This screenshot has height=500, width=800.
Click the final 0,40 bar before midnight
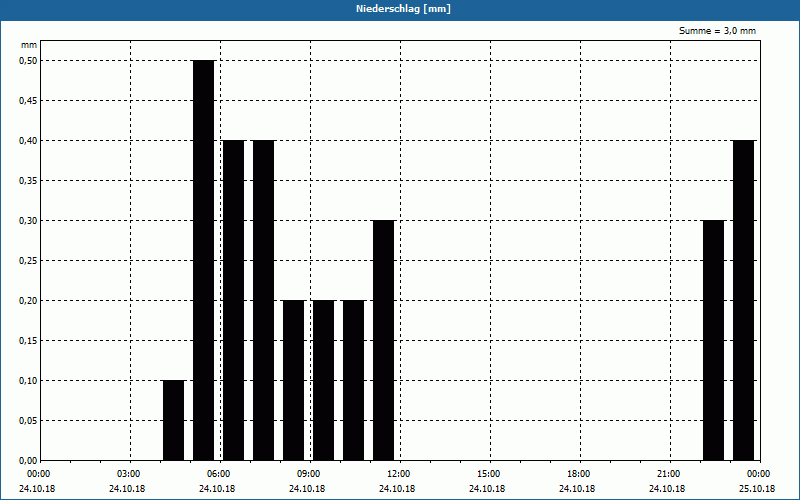click(x=743, y=300)
